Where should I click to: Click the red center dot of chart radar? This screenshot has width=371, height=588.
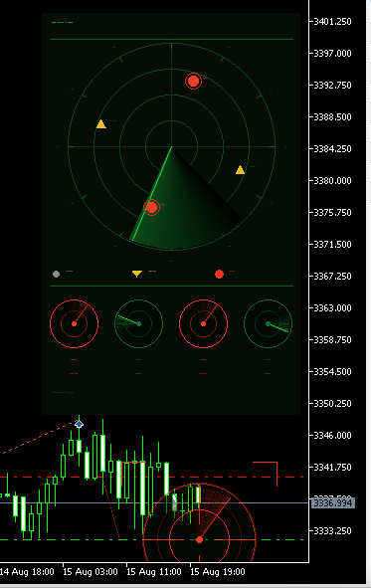point(199,539)
